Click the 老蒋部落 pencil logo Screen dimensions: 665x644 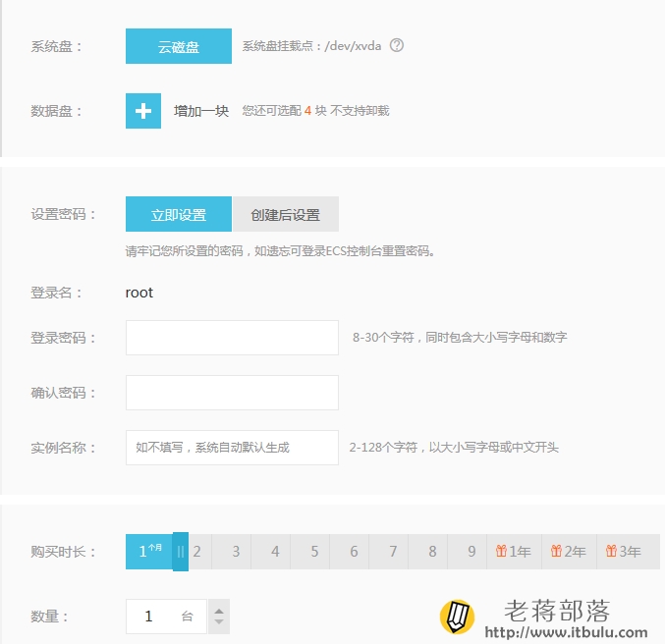[457, 616]
